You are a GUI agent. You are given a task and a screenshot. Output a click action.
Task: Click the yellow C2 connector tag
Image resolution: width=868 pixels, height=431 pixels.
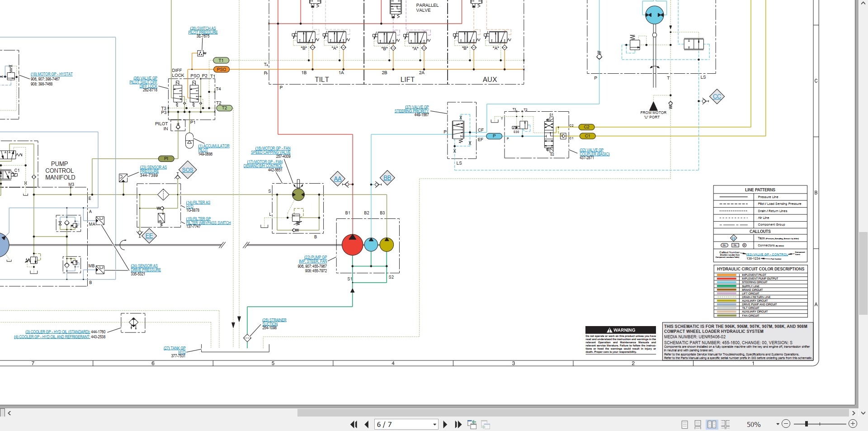click(587, 127)
